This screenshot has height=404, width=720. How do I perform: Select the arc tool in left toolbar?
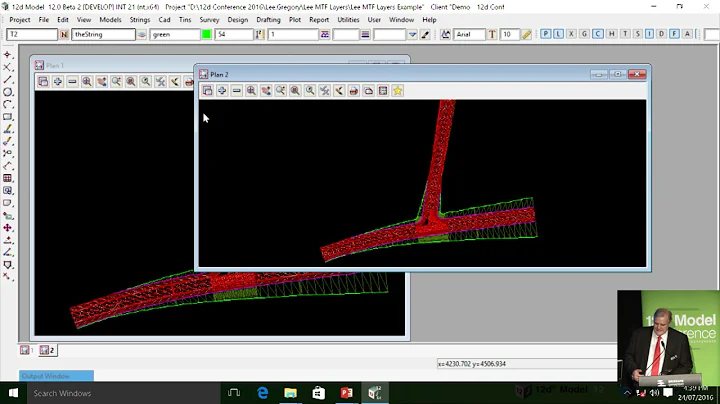[7, 105]
